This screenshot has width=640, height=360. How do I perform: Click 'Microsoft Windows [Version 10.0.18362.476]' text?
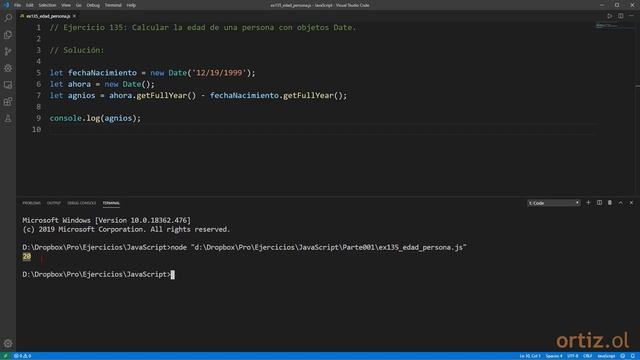pos(107,220)
